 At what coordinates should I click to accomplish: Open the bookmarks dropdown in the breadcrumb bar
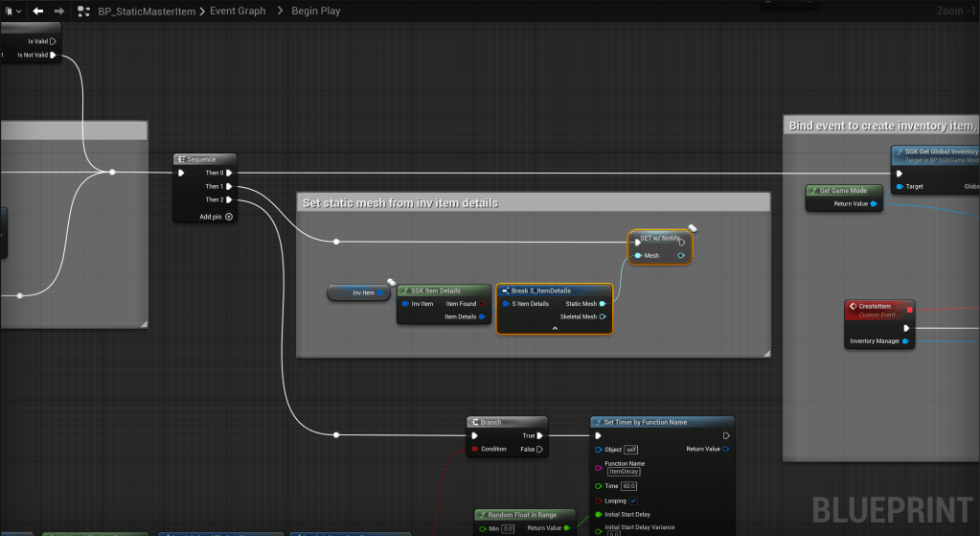pyautogui.click(x=12, y=12)
